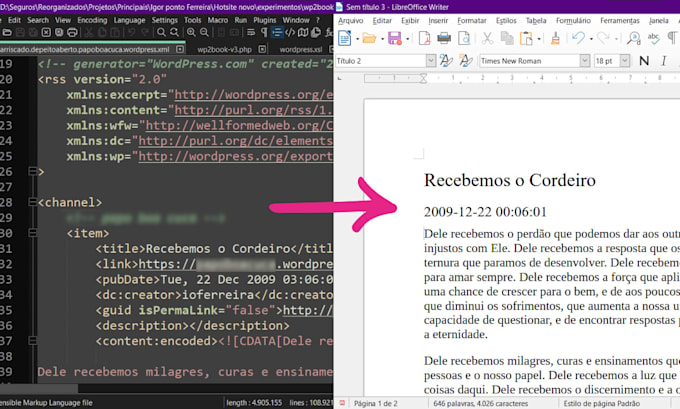Open Writer's Paste special dropdown arrow
Viewport: 680px width, 409px height.
[539, 39]
